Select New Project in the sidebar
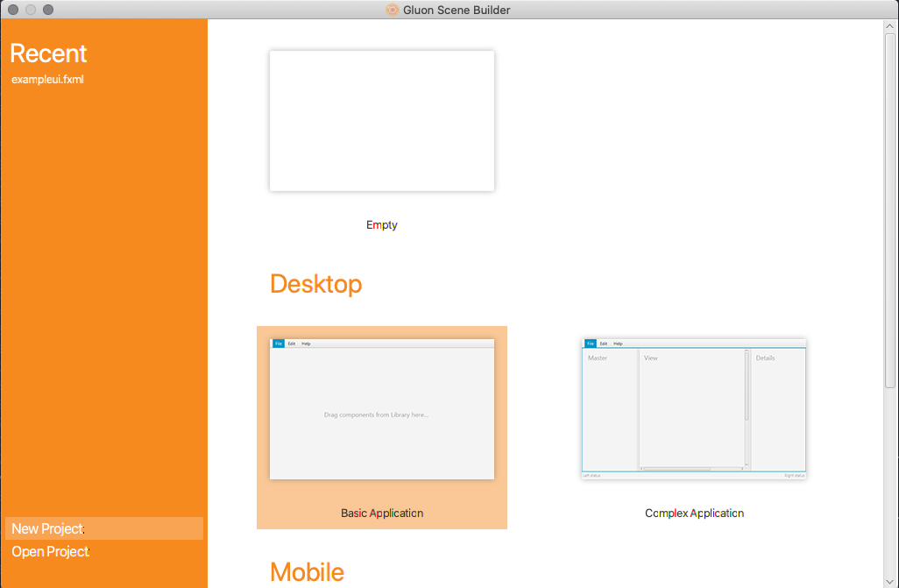 point(104,528)
